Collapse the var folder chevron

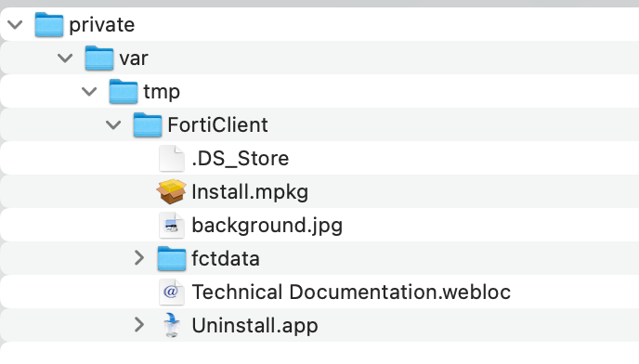[65, 58]
